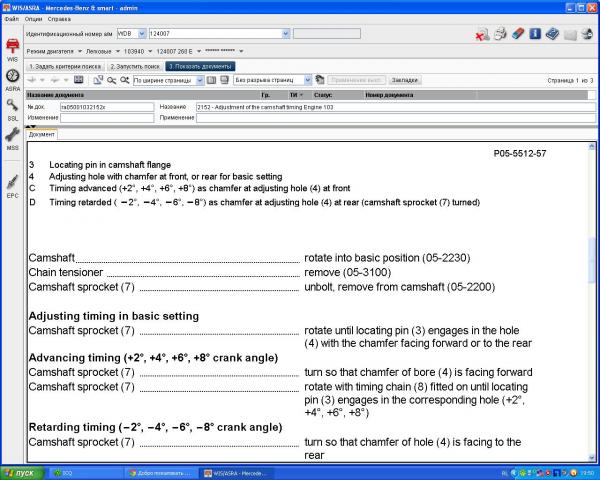Open the blue help book icon
This screenshot has height=480, width=600.
coord(552,34)
